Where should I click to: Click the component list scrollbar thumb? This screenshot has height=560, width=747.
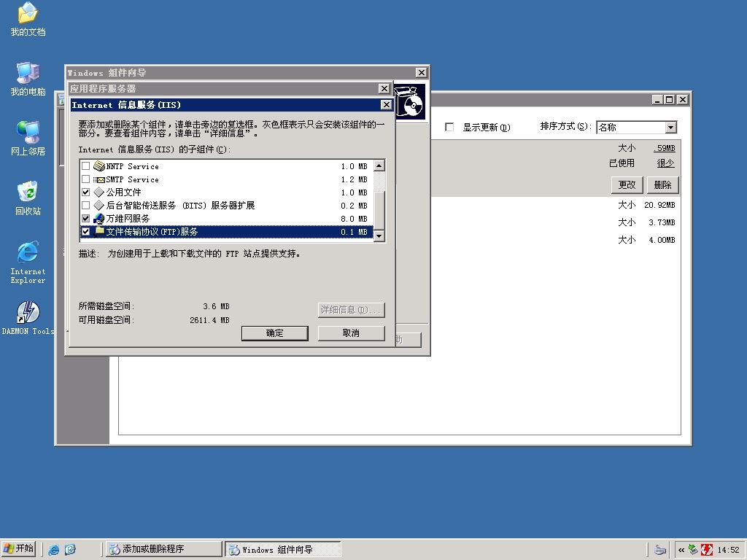pyautogui.click(x=379, y=210)
